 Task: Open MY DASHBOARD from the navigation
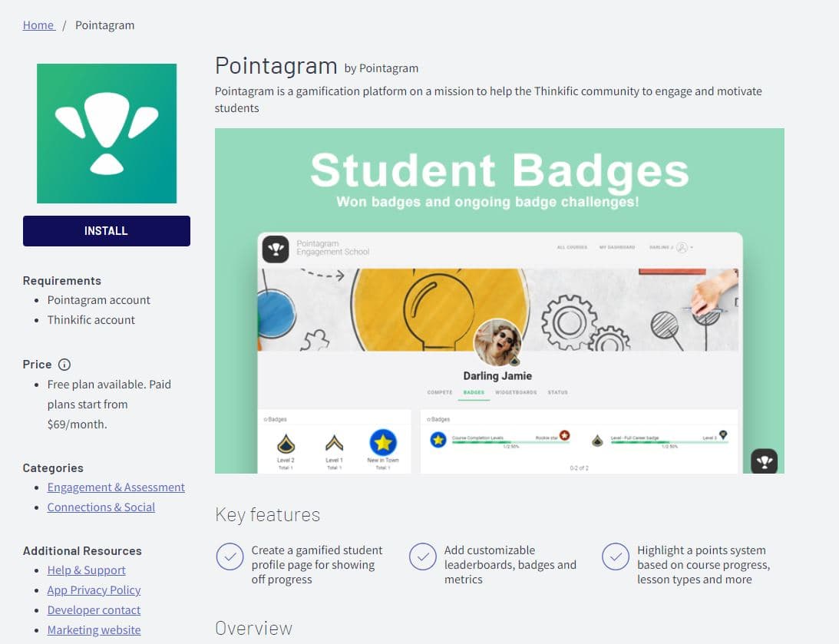click(x=616, y=246)
